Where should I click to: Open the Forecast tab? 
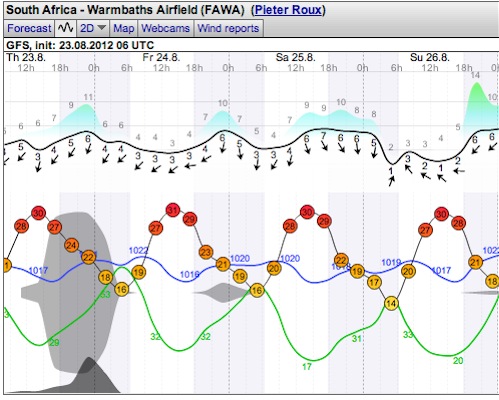[29, 28]
